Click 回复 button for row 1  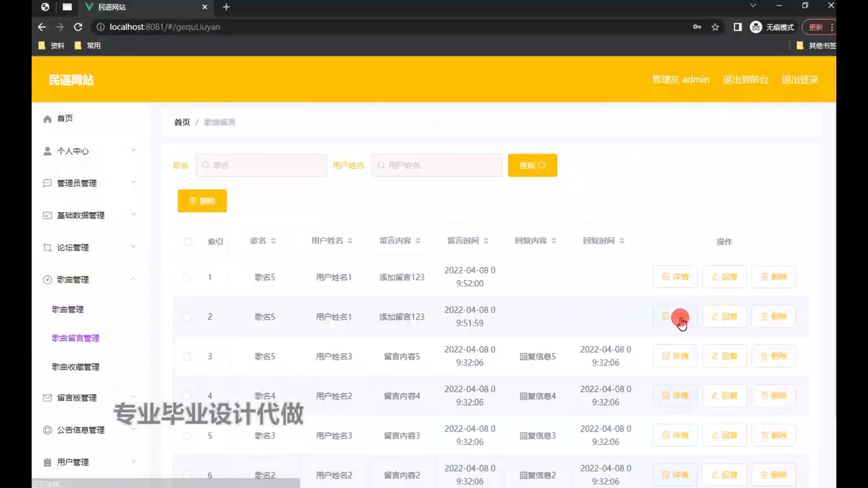[x=724, y=277]
